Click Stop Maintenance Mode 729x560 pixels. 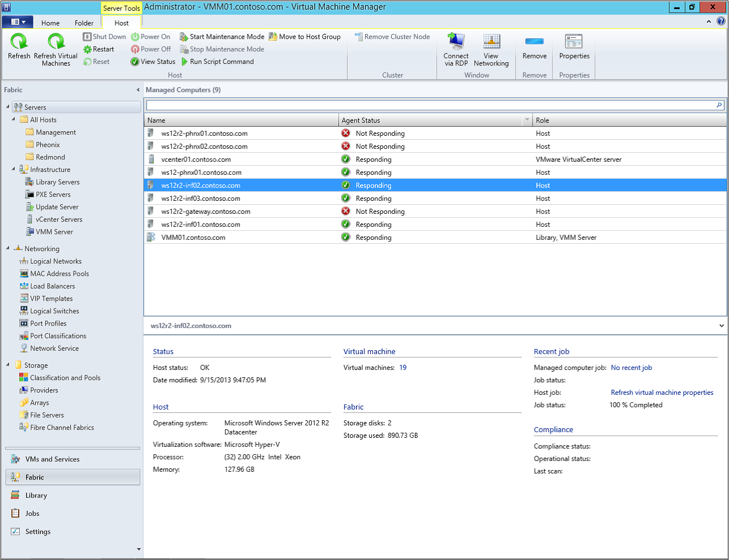[222, 49]
